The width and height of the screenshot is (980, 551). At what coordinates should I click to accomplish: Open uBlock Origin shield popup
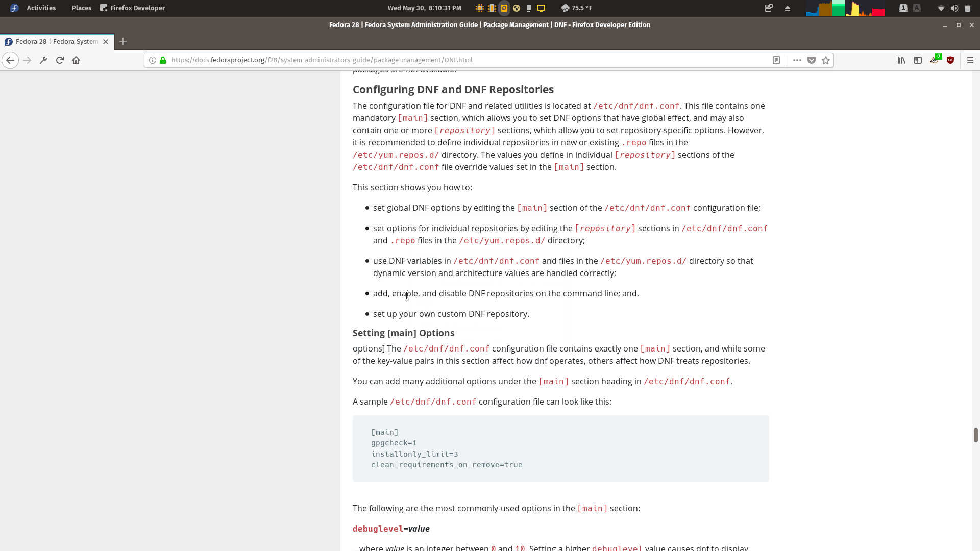click(950, 60)
